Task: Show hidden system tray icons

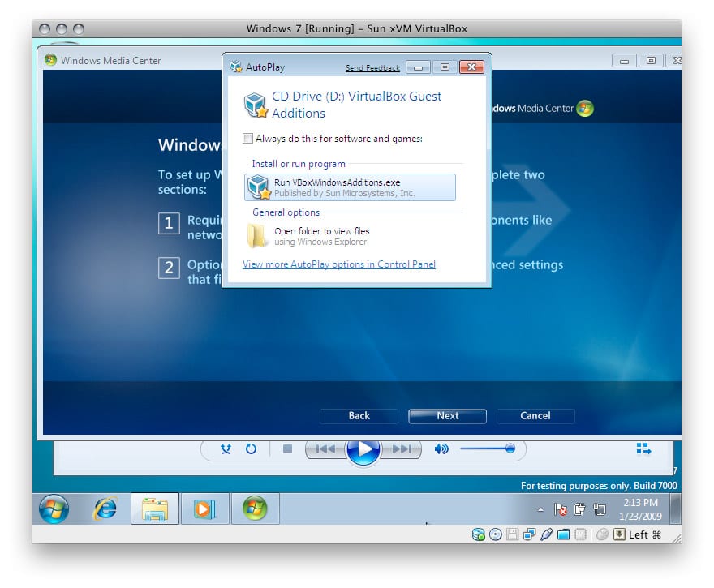Action: (x=540, y=509)
